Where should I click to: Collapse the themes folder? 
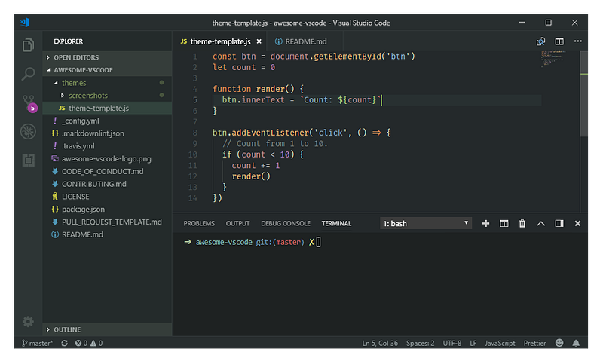pos(107,83)
